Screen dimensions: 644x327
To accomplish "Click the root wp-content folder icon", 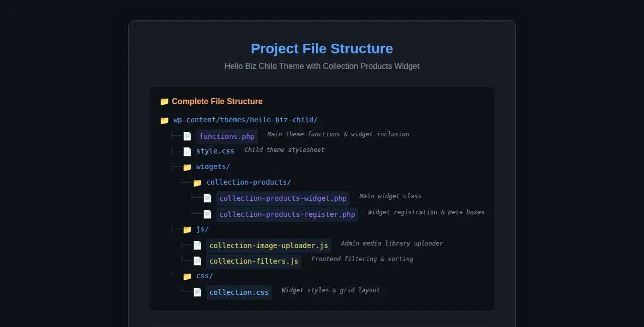I will pyautogui.click(x=165, y=121).
